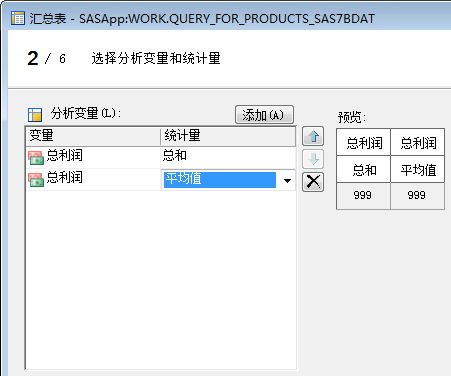
Task: Click the 统计量 column header
Action: pos(228,136)
